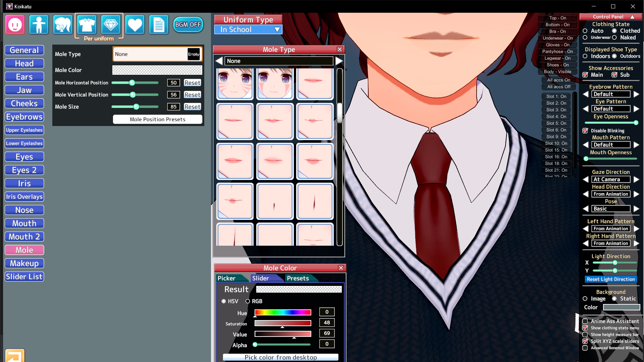Adjust the Mole Vertical Position slider
644x362 pixels.
click(x=135, y=95)
